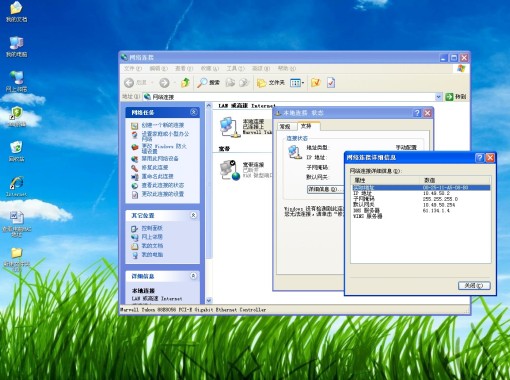Viewport: 510px width, 380px height.
Task: Select the IP 地址 row in details list
Action: point(421,193)
